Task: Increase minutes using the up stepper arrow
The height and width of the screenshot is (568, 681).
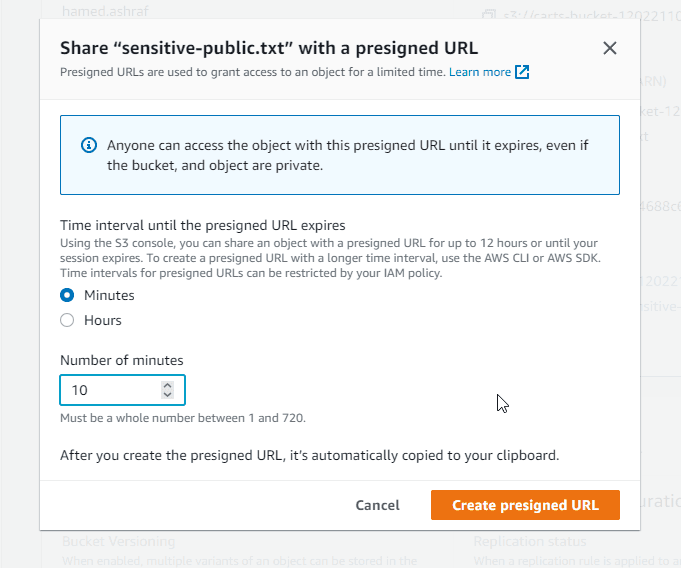Action: coord(167,385)
